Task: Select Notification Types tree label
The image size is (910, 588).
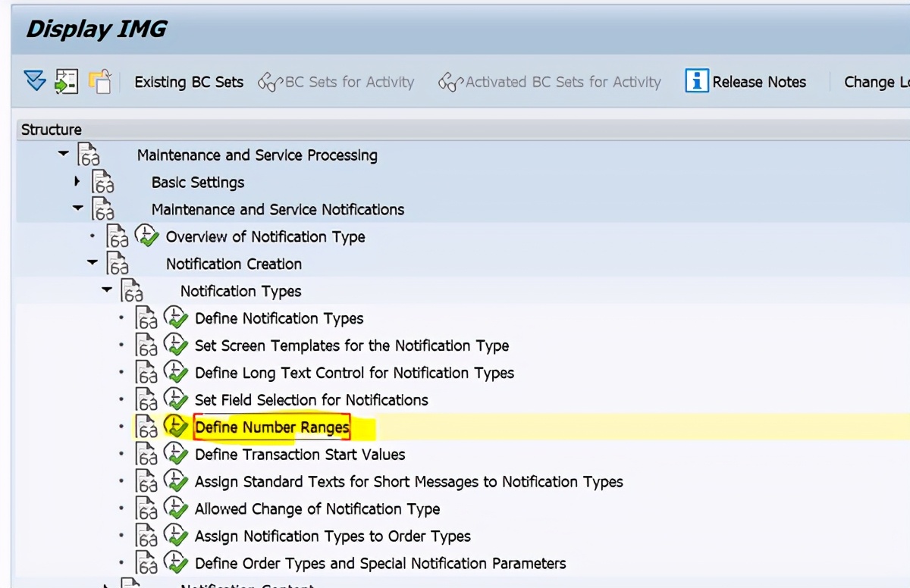Action: point(240,292)
